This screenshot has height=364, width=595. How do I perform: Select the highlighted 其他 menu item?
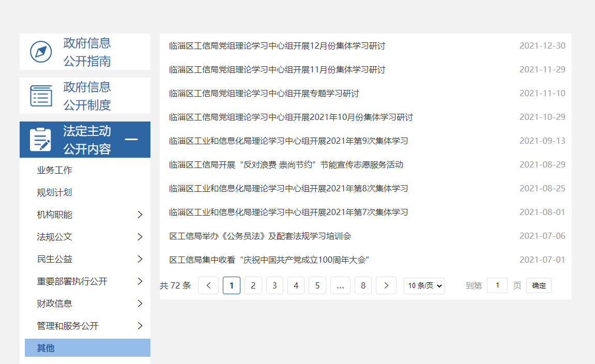coord(45,348)
